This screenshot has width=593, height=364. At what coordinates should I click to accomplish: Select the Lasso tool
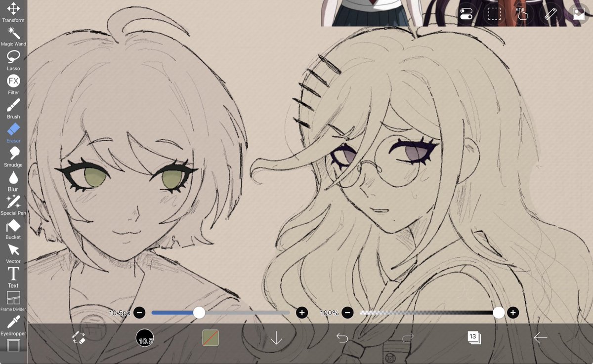click(13, 60)
